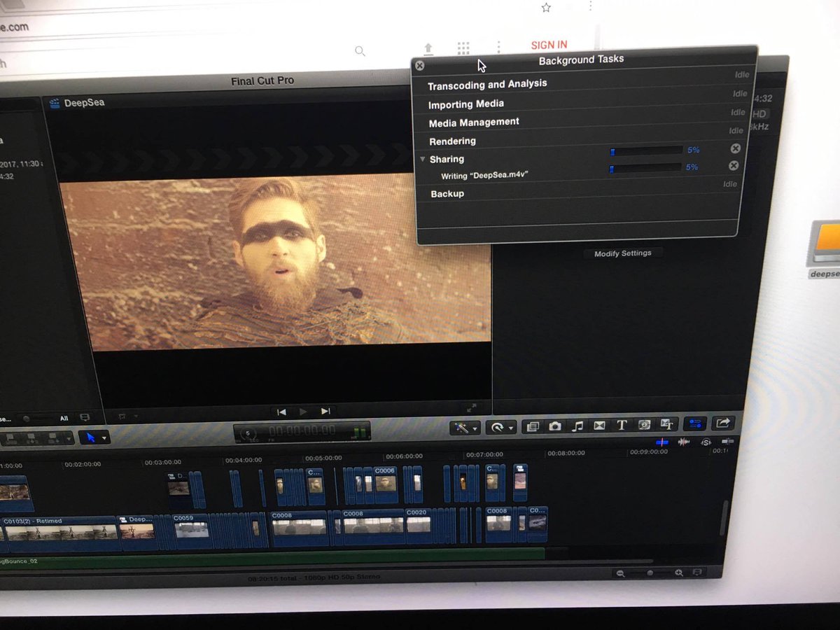The image size is (840, 630).
Task: Toggle the Solo button in timeline
Action: tap(706, 442)
